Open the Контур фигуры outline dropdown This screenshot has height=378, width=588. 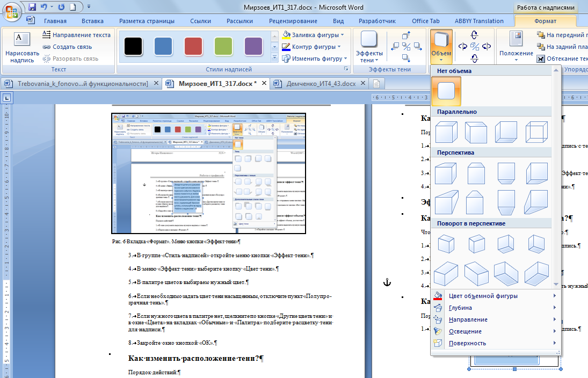[311, 47]
